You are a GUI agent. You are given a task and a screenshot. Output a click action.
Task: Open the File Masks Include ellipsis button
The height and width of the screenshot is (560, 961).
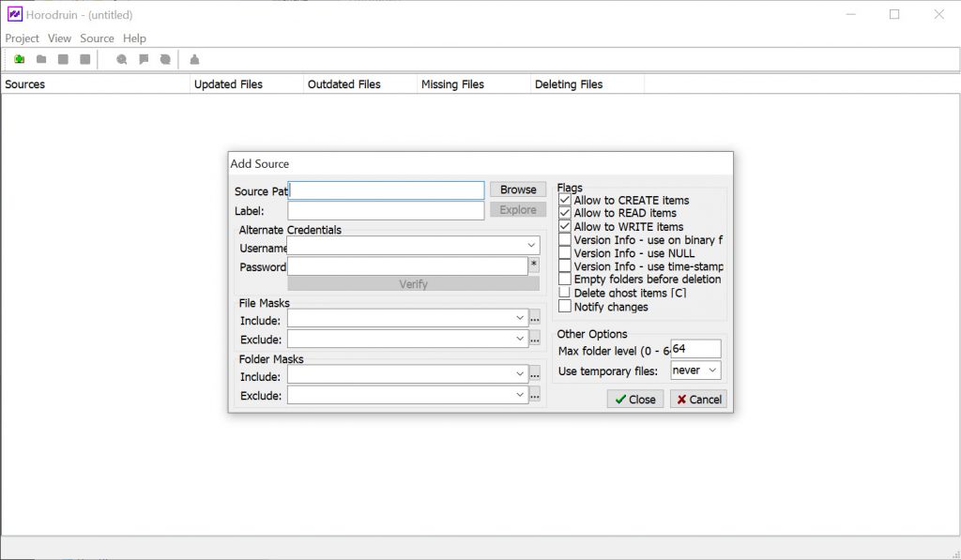click(x=535, y=319)
